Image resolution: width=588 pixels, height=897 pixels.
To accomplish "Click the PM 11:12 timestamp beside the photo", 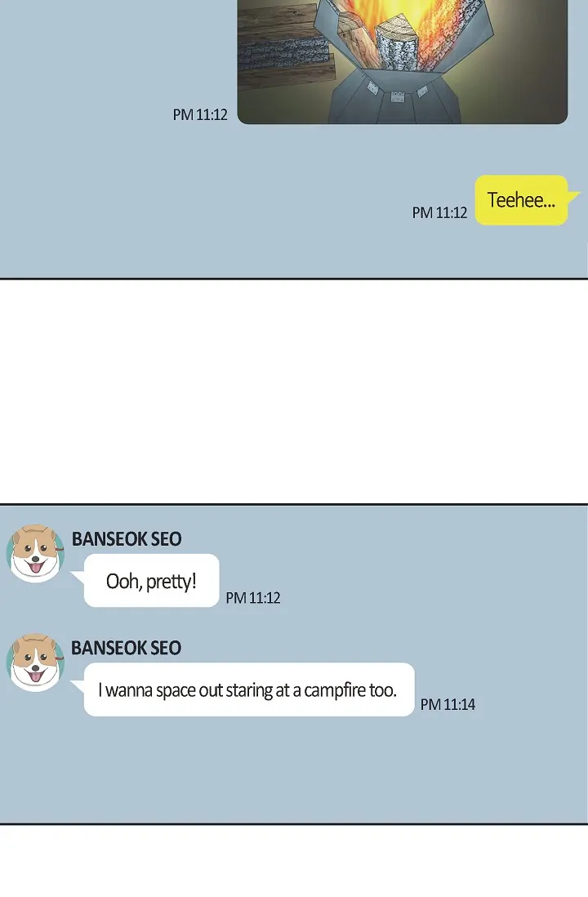I will [200, 115].
